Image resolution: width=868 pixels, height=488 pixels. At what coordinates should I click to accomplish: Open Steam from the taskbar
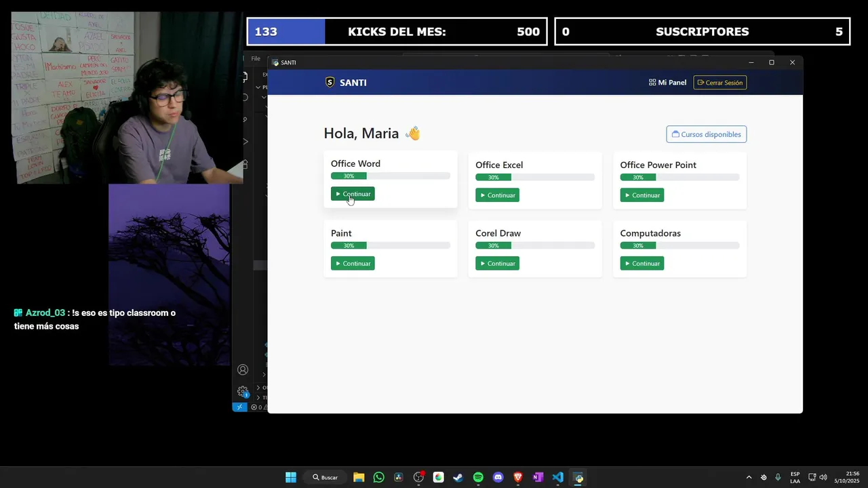458,477
